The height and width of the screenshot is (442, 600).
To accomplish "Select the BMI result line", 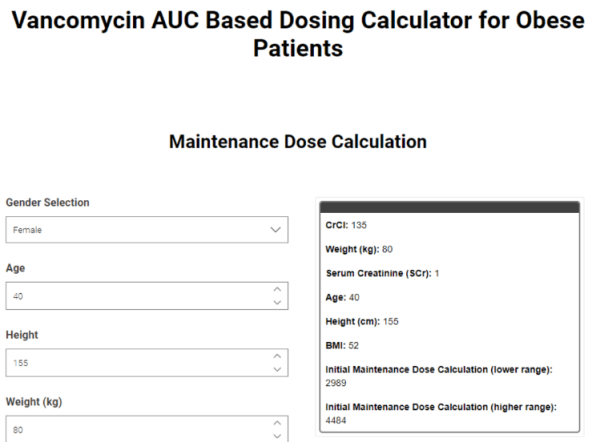I will tap(342, 346).
